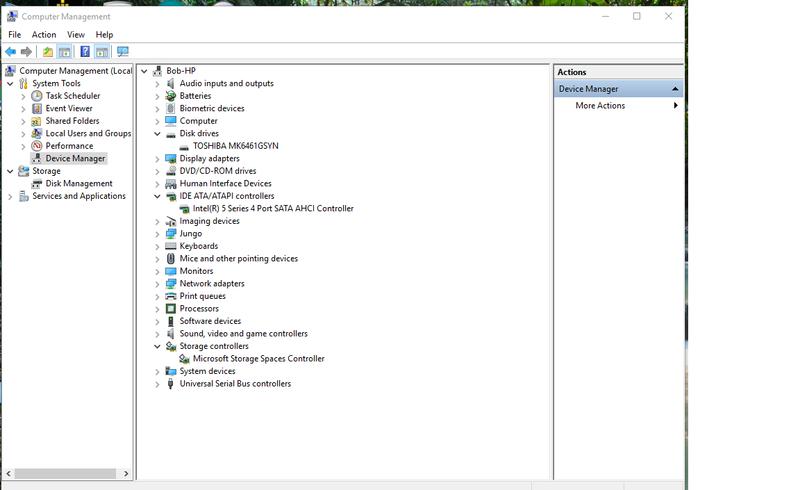The width and height of the screenshot is (800, 490).
Task: Click the Computer Management title bar icon
Action: [12, 16]
